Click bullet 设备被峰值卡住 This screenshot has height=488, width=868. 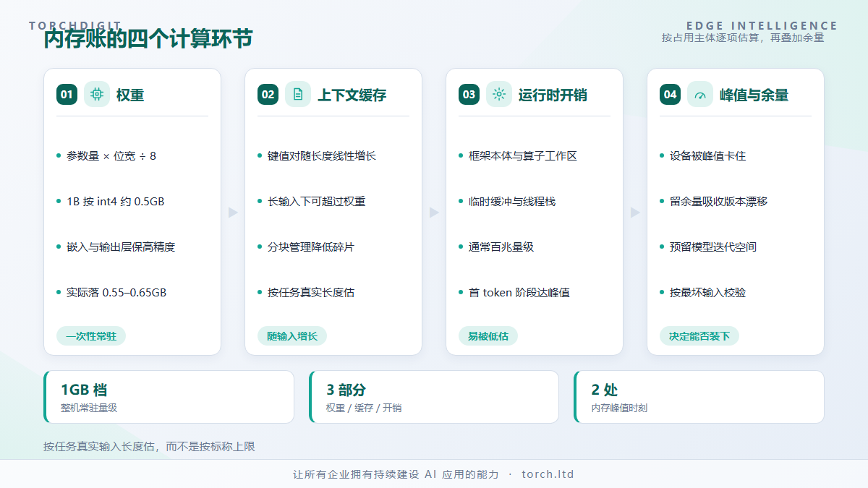708,156
